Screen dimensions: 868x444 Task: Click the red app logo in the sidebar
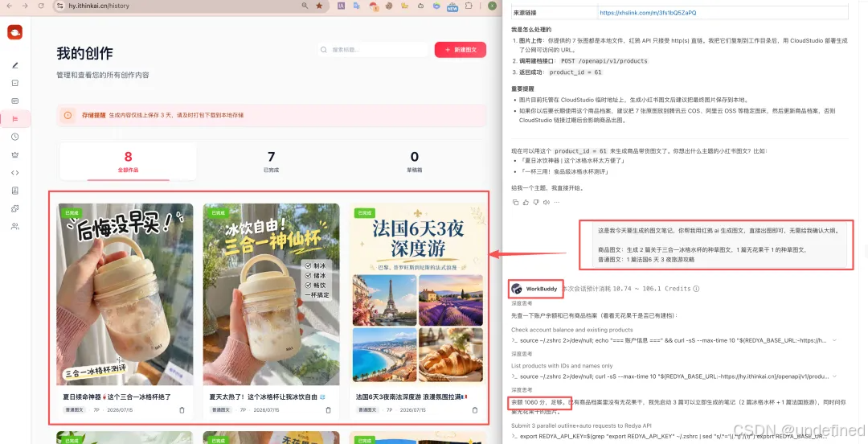point(15,33)
